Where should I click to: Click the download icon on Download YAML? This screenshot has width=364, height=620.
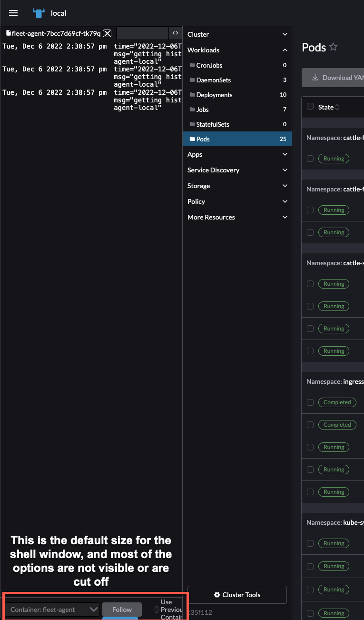315,77
